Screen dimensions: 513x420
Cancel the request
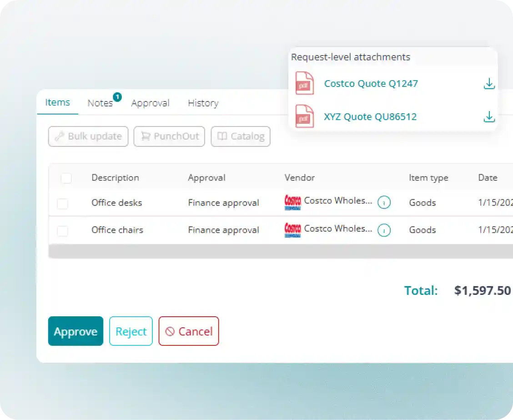tap(189, 331)
